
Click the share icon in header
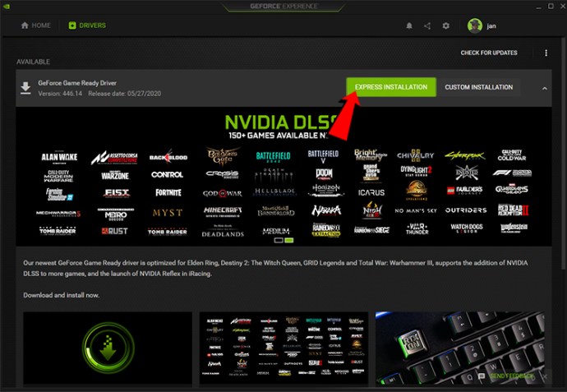[x=427, y=25]
